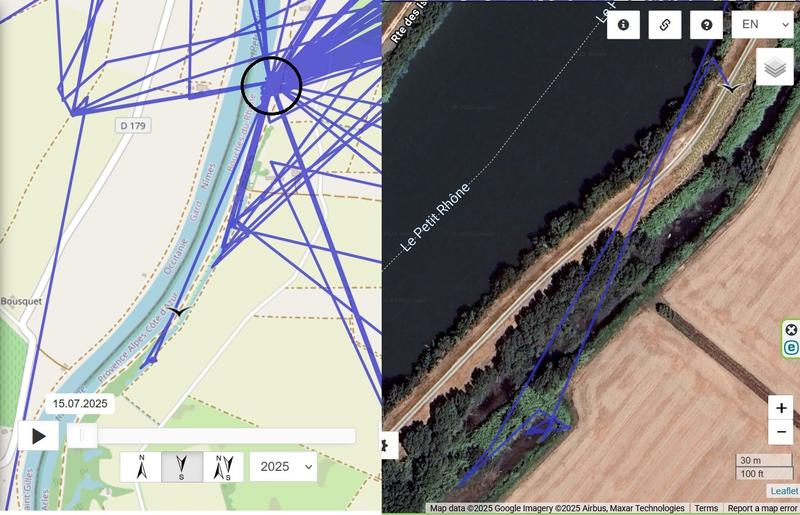Click Report a map error link
The width and height of the screenshot is (800, 515).
762,508
